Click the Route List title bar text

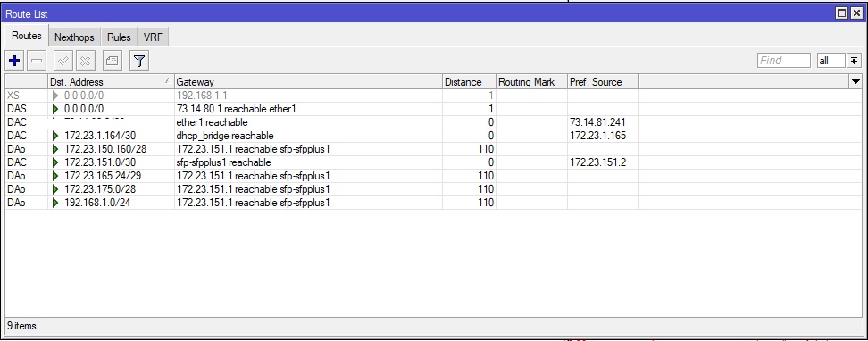click(x=26, y=13)
